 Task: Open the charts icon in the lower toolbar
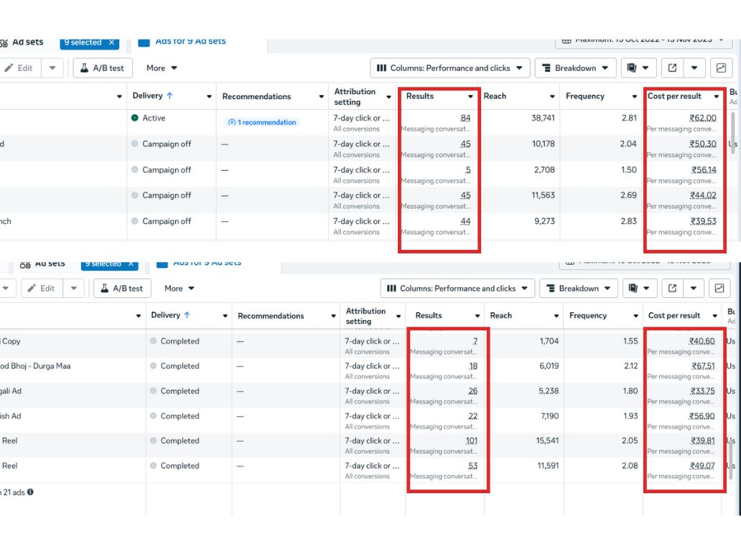[720, 289]
